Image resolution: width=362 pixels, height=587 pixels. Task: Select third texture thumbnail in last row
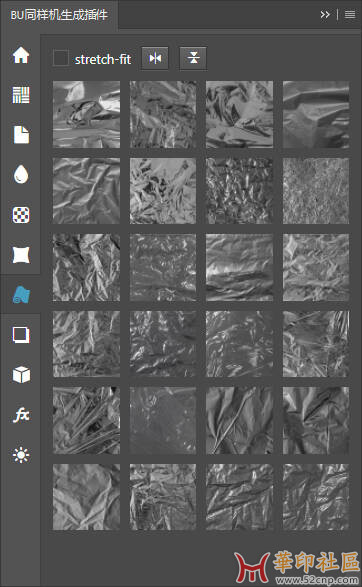coord(240,497)
